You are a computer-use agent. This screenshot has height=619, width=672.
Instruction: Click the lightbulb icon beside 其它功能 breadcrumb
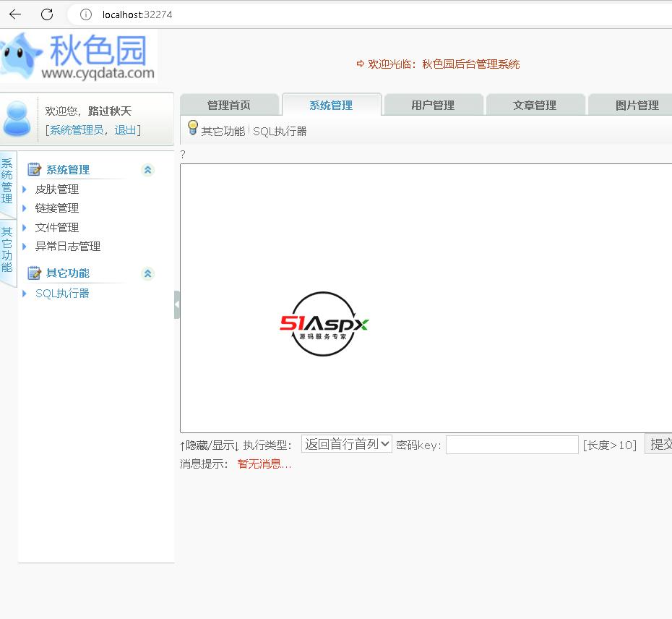193,128
